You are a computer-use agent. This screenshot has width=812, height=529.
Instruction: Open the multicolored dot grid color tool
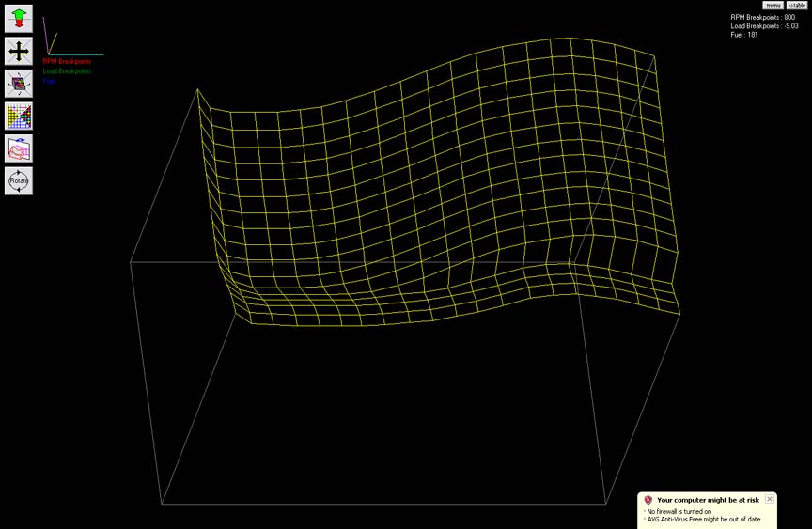19,116
